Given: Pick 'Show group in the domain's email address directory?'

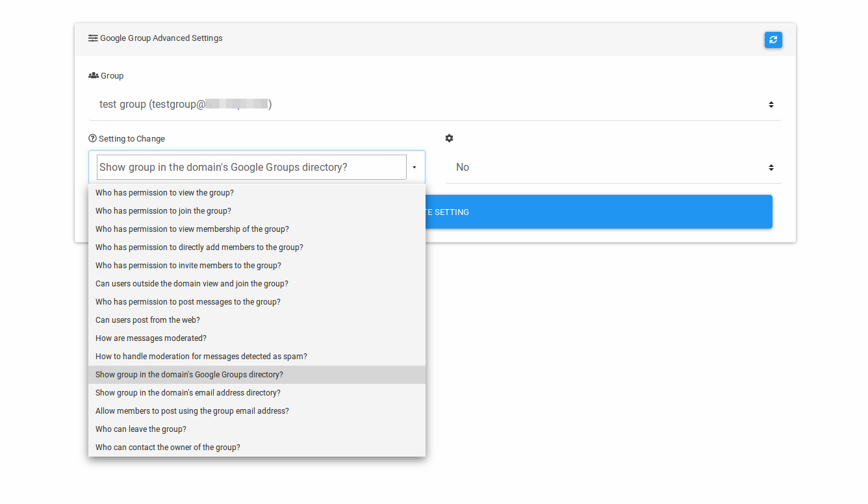Looking at the screenshot, I should 257,393.
